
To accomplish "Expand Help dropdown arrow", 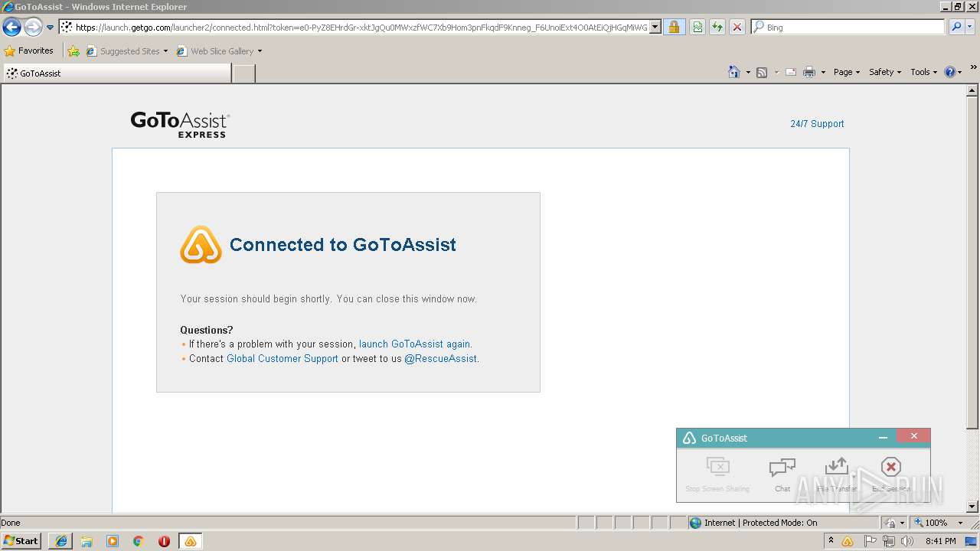I will (961, 72).
